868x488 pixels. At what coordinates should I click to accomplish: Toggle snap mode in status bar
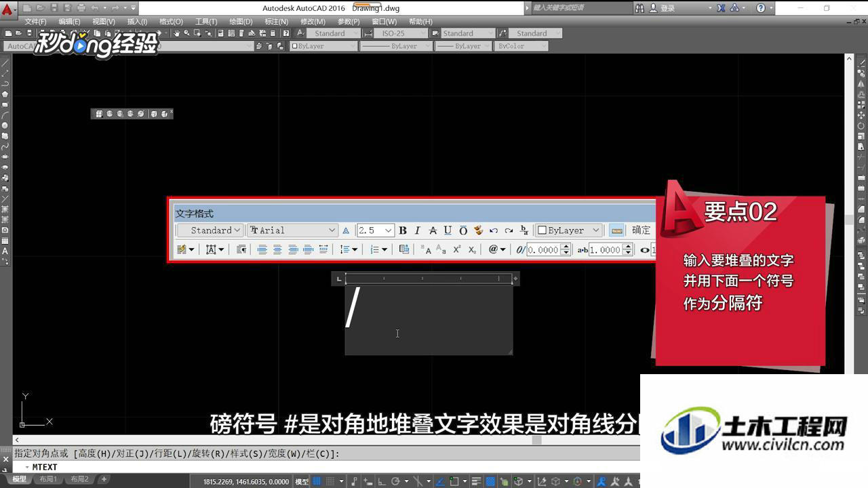click(332, 481)
